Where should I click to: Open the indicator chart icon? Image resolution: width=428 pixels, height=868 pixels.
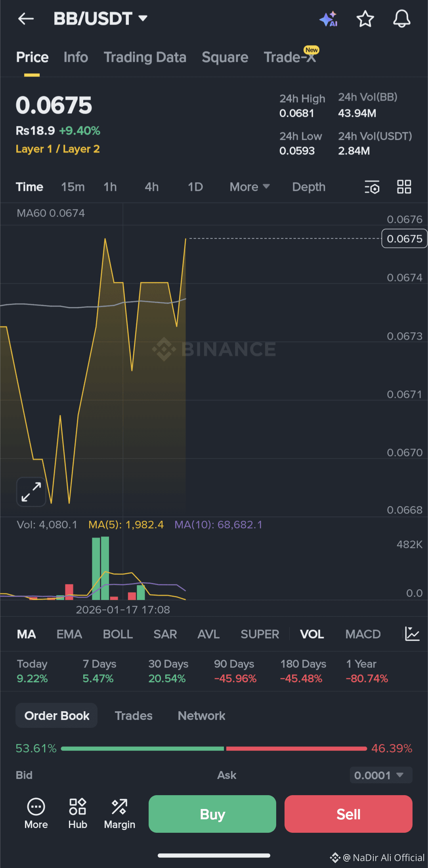412,634
